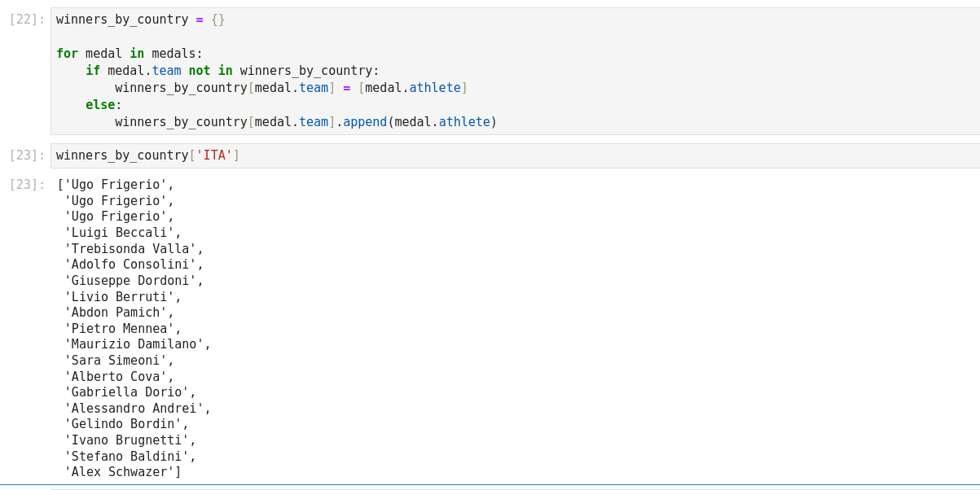Click 'Sara Simeoni' in the output

pyautogui.click(x=118, y=361)
